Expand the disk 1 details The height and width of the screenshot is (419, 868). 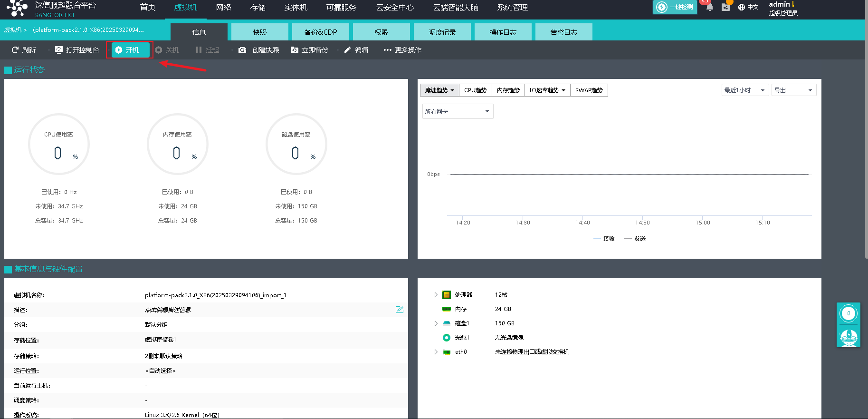pyautogui.click(x=436, y=323)
